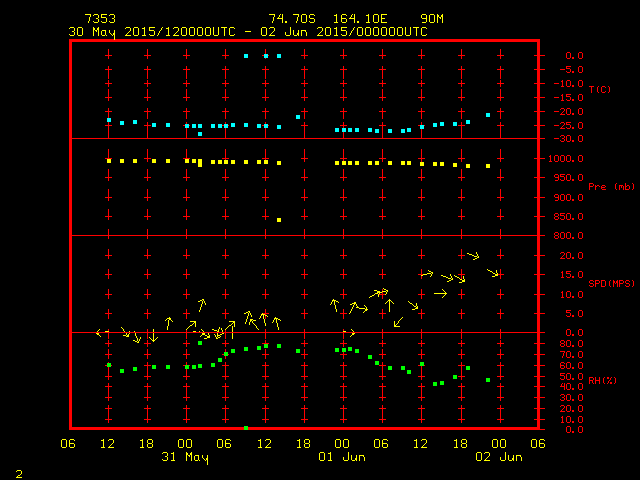Click the 31 May date label
Screen dimensions: 640x480
[x=185, y=457]
